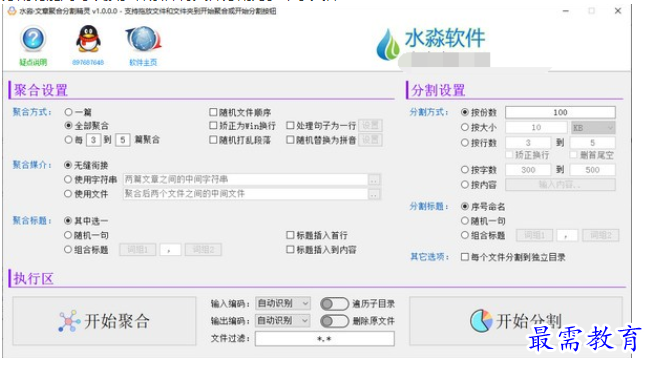
Task: Select 使用文件 radio under 聚合媒介
Action: [x=68, y=193]
